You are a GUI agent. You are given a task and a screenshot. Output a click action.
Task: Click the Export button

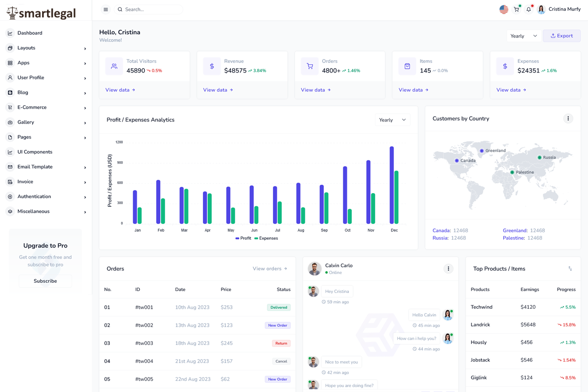tap(562, 36)
